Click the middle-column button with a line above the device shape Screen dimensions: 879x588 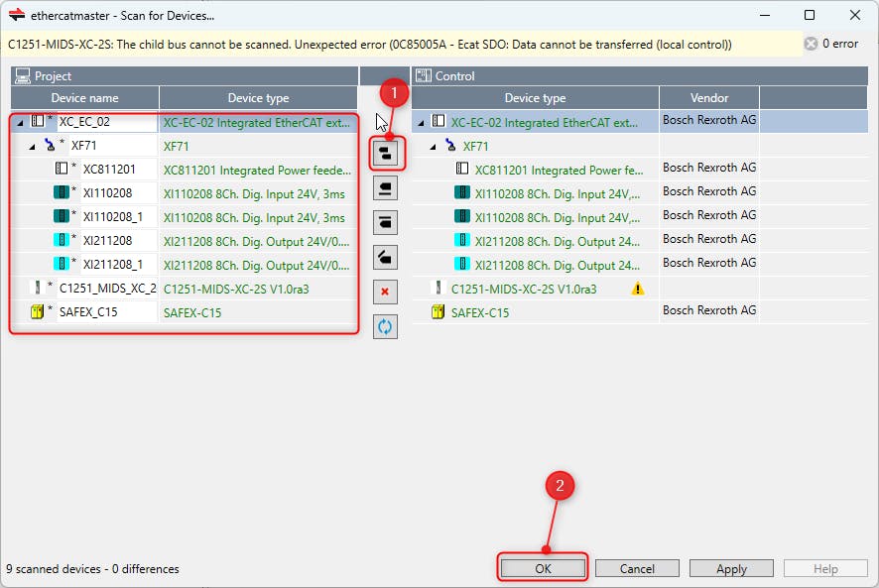(385, 221)
